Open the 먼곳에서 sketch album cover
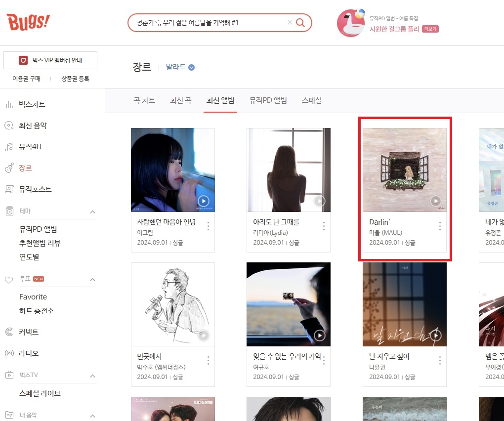Image resolution: width=504 pixels, height=421 pixels. [173, 304]
